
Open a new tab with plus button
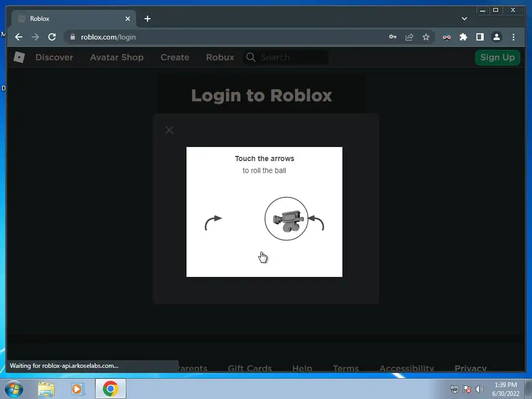pos(147,19)
